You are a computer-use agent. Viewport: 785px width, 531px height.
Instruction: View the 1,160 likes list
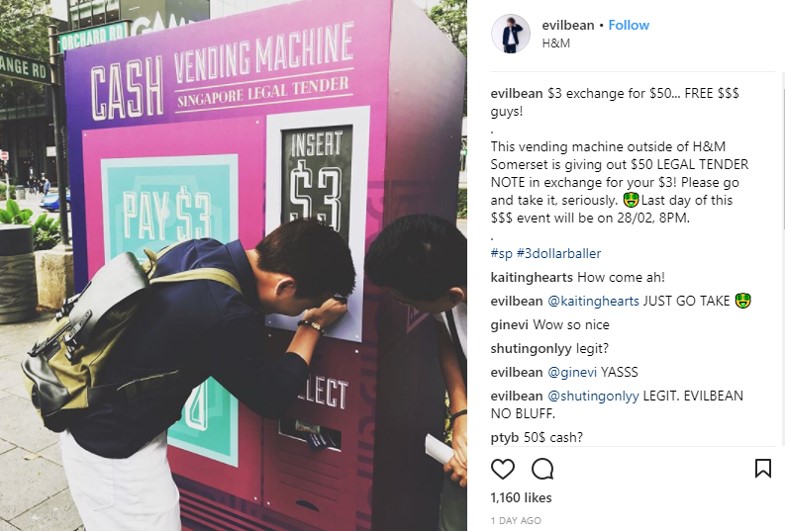(521, 497)
